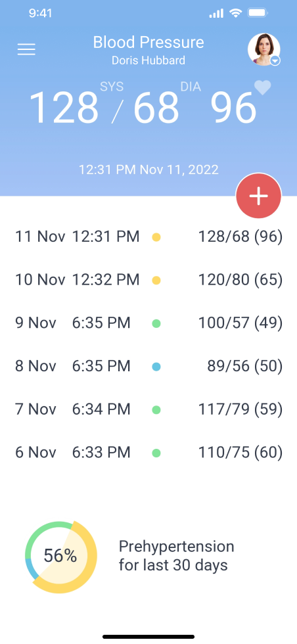297x644 pixels.
Task: Open the profile dropdown arrow on avatar
Action: coord(275,60)
